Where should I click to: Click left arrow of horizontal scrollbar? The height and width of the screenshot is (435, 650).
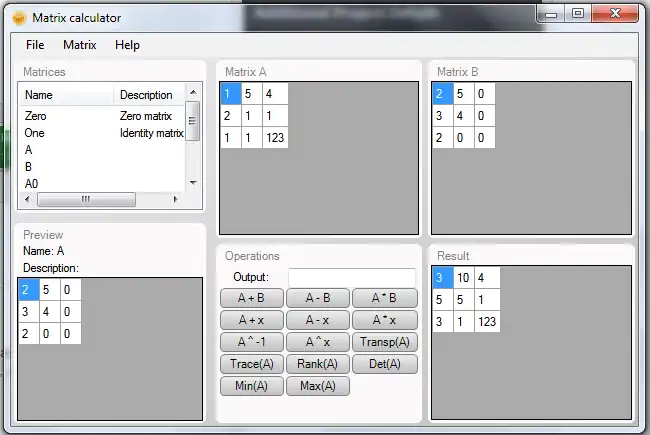(x=27, y=199)
